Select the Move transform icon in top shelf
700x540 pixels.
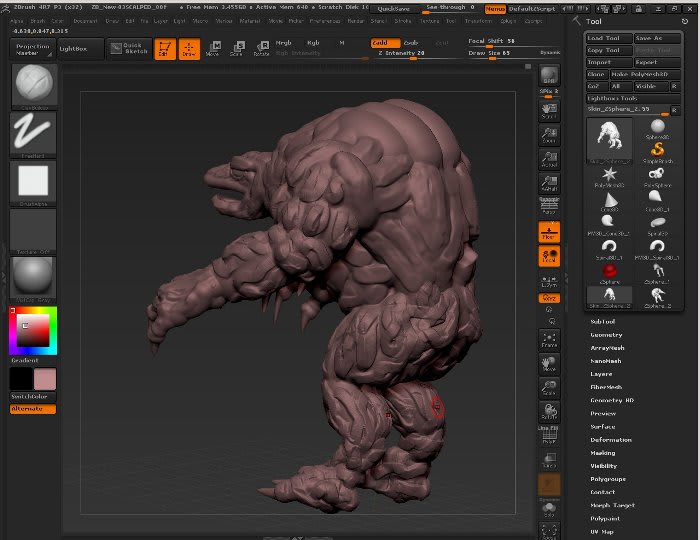[x=214, y=48]
